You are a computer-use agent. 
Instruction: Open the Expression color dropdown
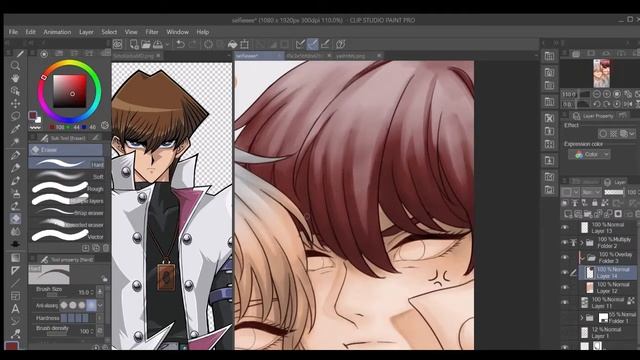[589, 155]
